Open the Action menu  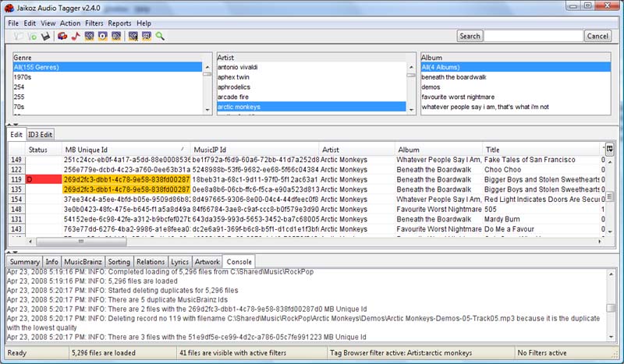70,23
